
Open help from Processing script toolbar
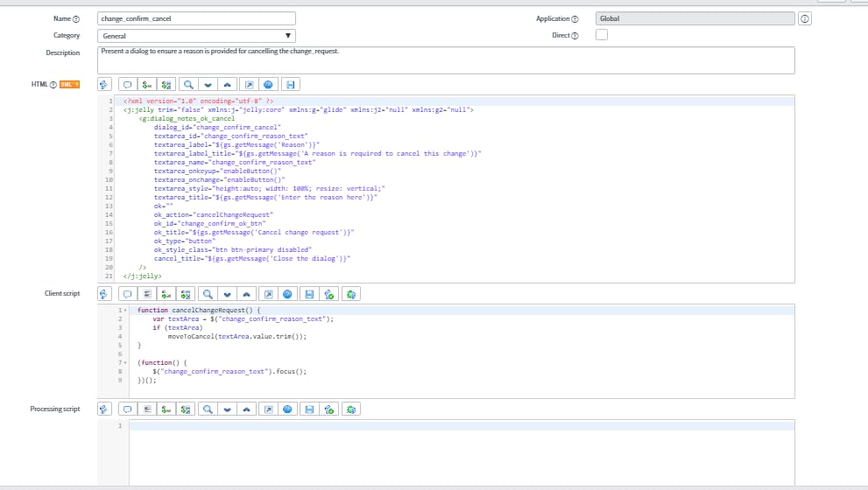[x=287, y=409]
